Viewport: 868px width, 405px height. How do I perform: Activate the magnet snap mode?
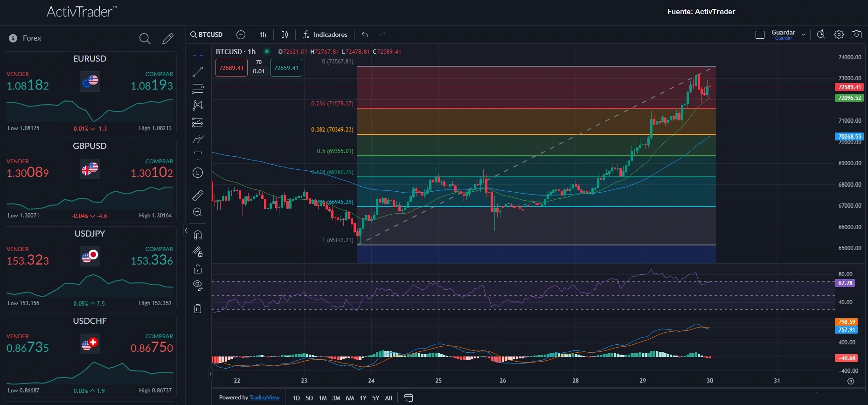[198, 235]
